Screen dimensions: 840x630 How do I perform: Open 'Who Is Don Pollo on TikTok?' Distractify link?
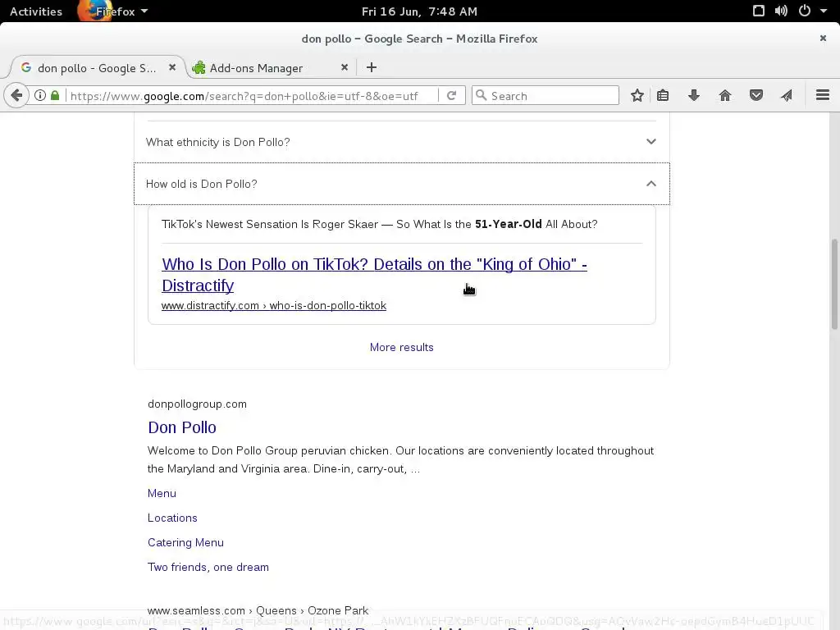374,275
